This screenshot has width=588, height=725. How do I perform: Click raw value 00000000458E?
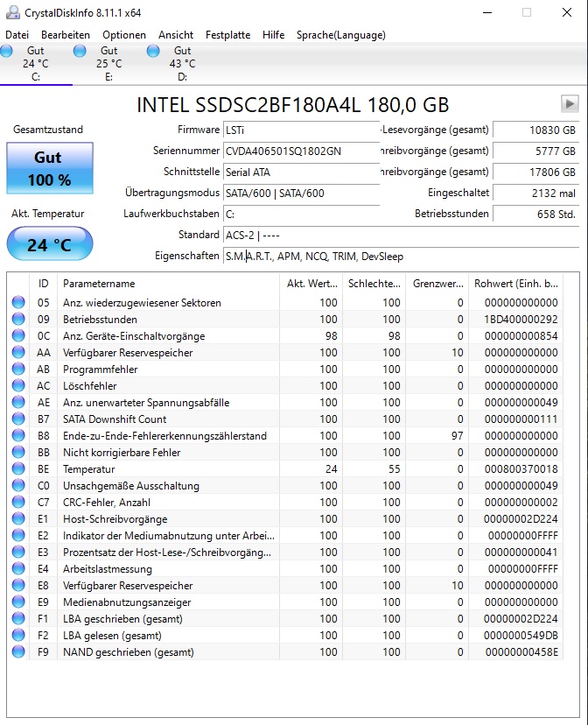[521, 652]
